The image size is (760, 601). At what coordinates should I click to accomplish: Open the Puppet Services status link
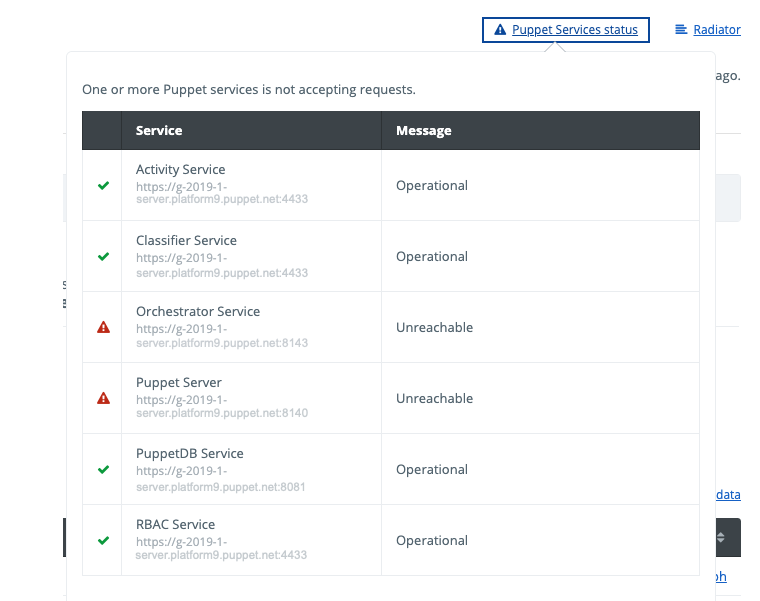(574, 30)
